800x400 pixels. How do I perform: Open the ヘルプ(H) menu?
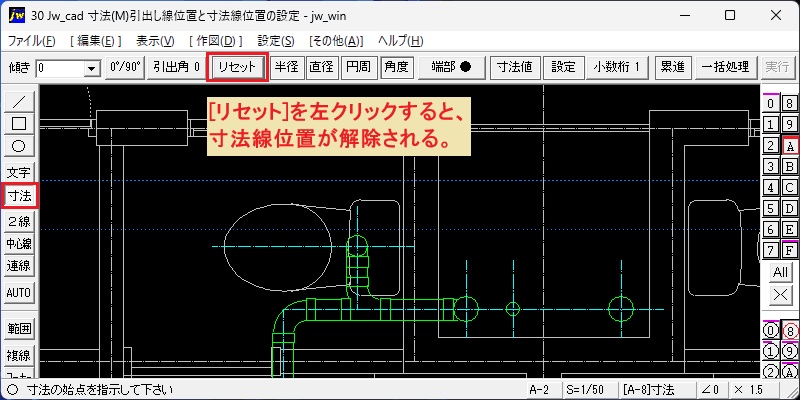[401, 41]
